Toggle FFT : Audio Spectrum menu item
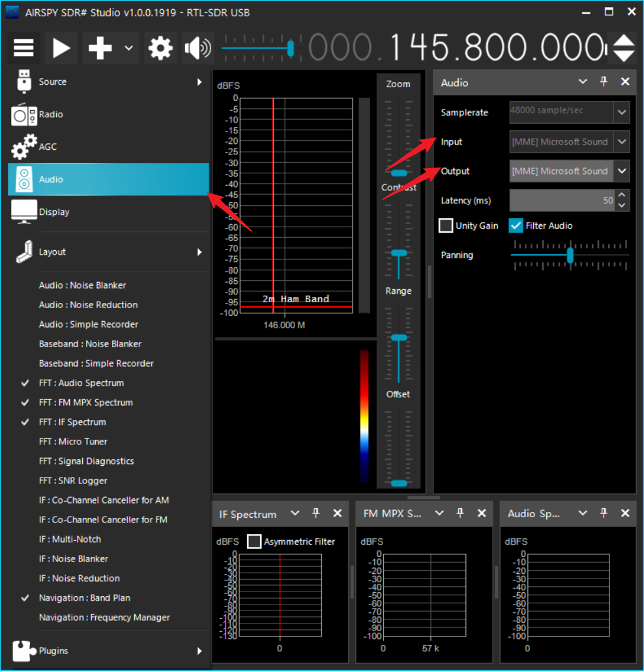 [x=81, y=383]
